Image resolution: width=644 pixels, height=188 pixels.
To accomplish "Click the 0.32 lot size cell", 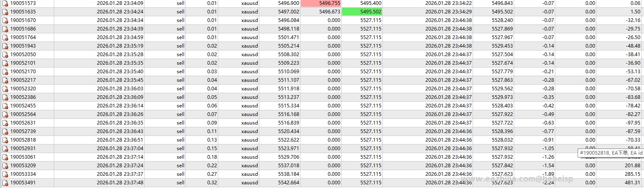I will pyautogui.click(x=212, y=183).
